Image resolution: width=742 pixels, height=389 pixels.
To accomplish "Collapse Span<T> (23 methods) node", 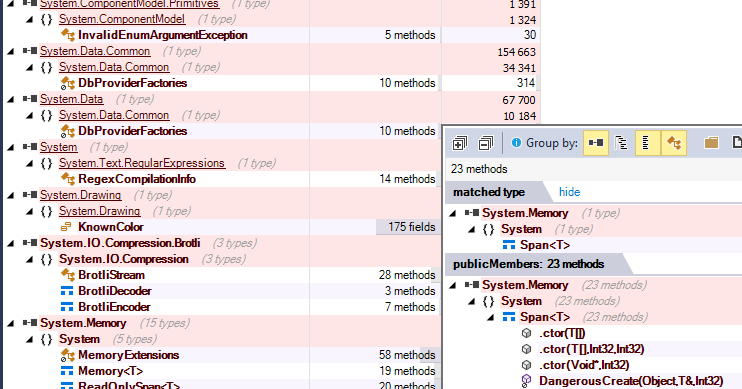I will [491, 317].
